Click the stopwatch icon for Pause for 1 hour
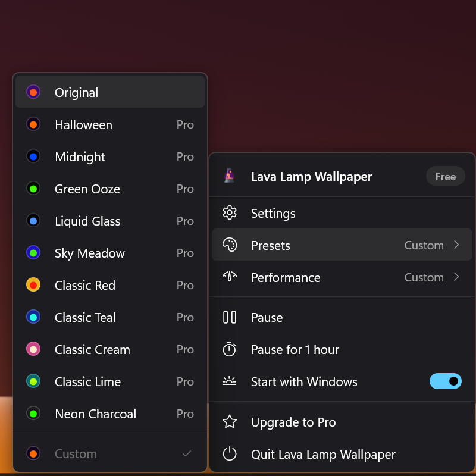 coord(229,349)
